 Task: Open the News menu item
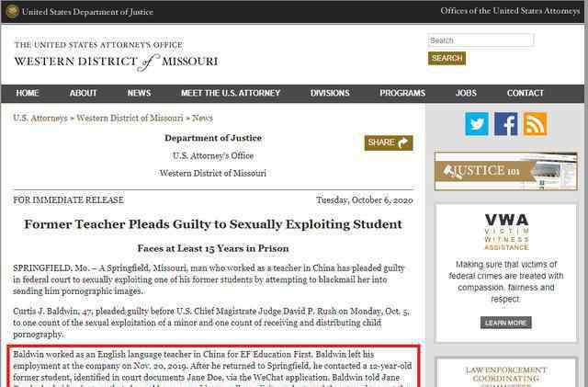[x=139, y=93]
